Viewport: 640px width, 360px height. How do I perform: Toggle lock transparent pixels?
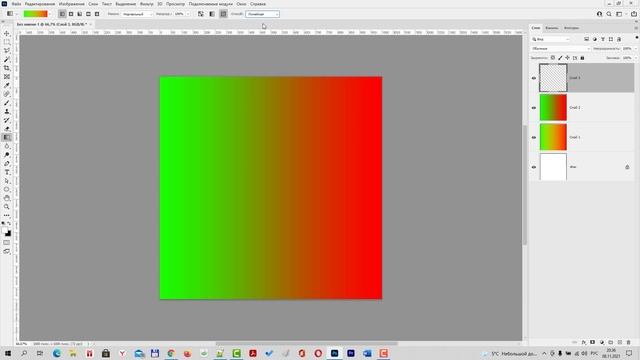point(553,58)
